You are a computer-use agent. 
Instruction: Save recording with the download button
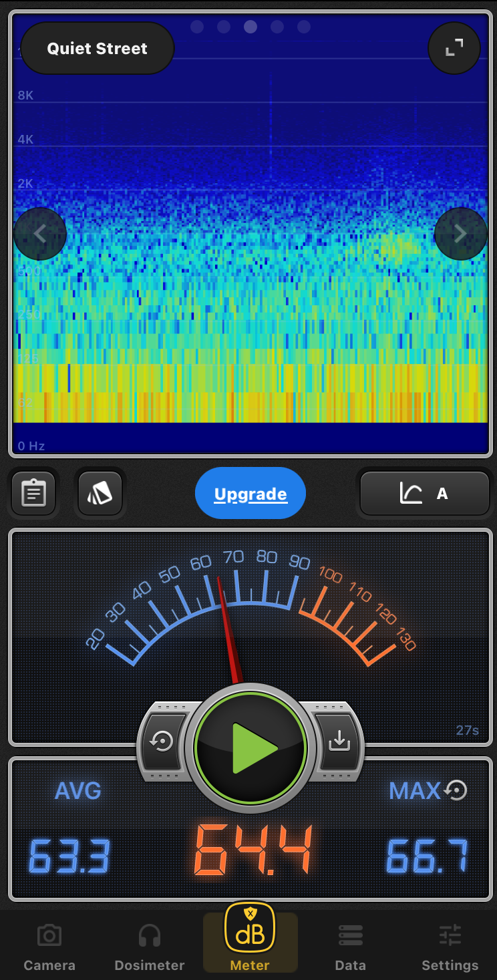[x=339, y=742]
